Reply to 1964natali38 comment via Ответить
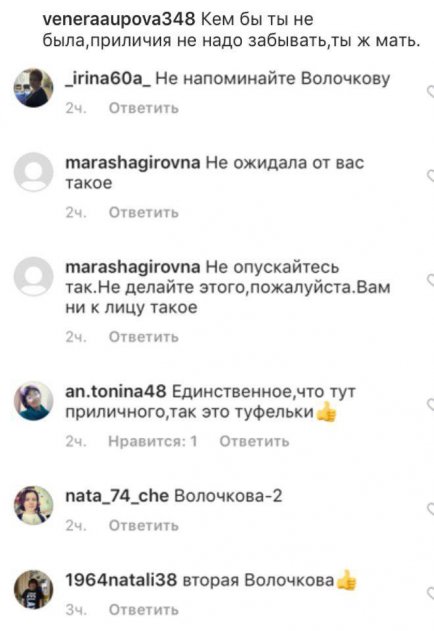 coord(143,610)
